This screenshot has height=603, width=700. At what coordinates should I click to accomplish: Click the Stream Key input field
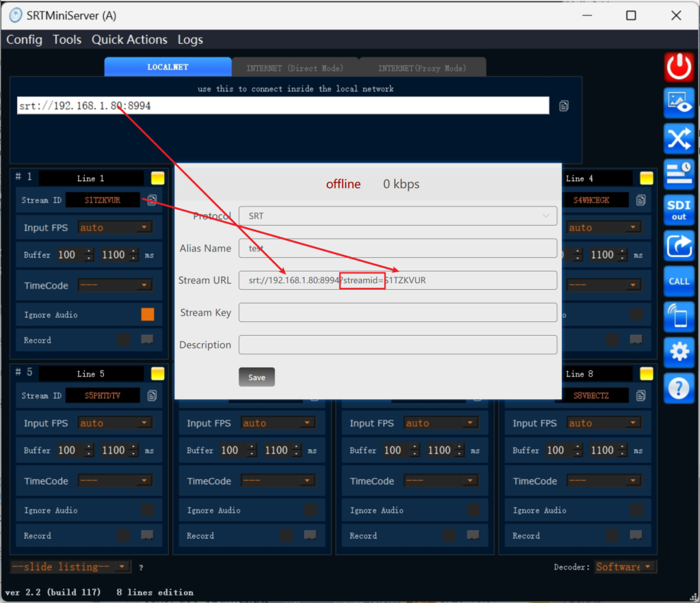398,312
